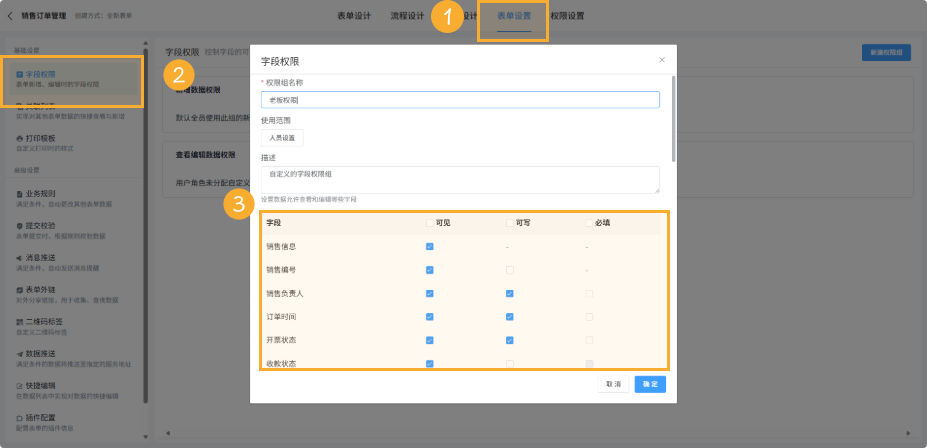Uncheck 可写 for 销售负责人 row

[x=510, y=294]
